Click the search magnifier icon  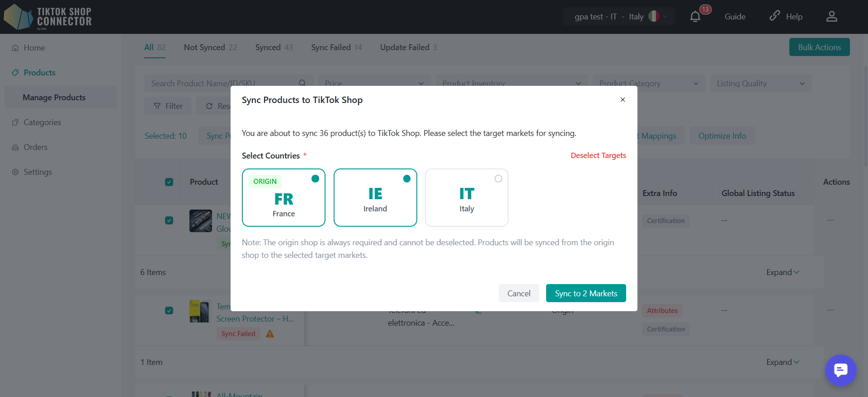click(302, 83)
